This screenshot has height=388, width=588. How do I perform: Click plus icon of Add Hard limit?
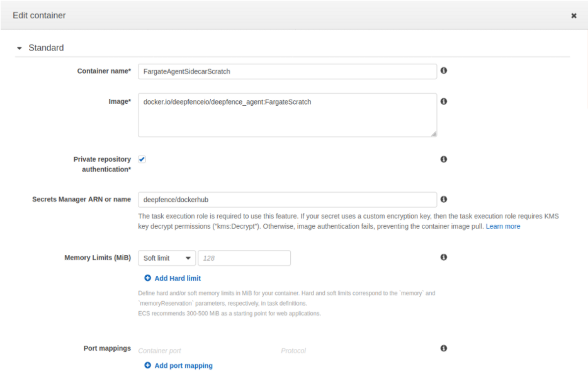148,278
